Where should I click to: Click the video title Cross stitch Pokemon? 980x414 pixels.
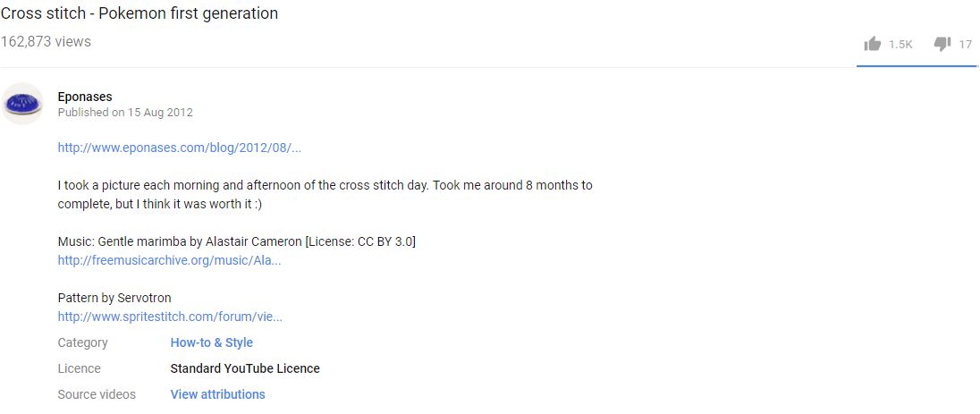pos(139,13)
